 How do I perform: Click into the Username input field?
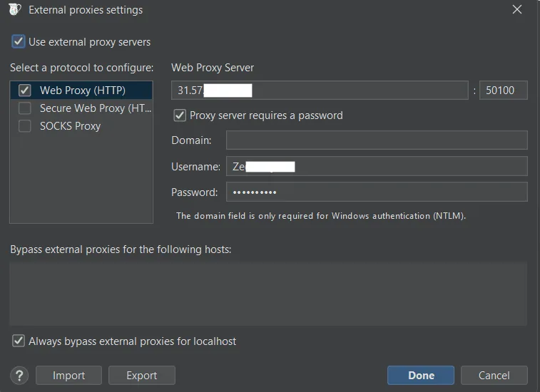coord(377,166)
